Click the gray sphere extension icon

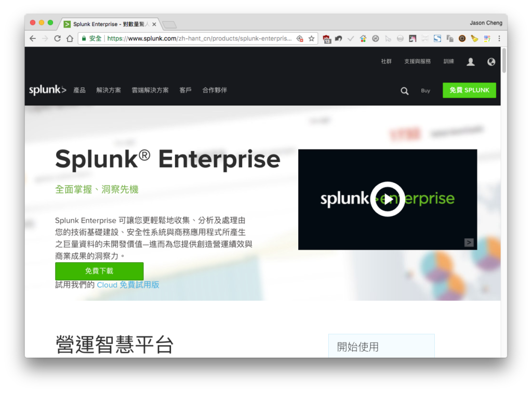click(x=401, y=38)
